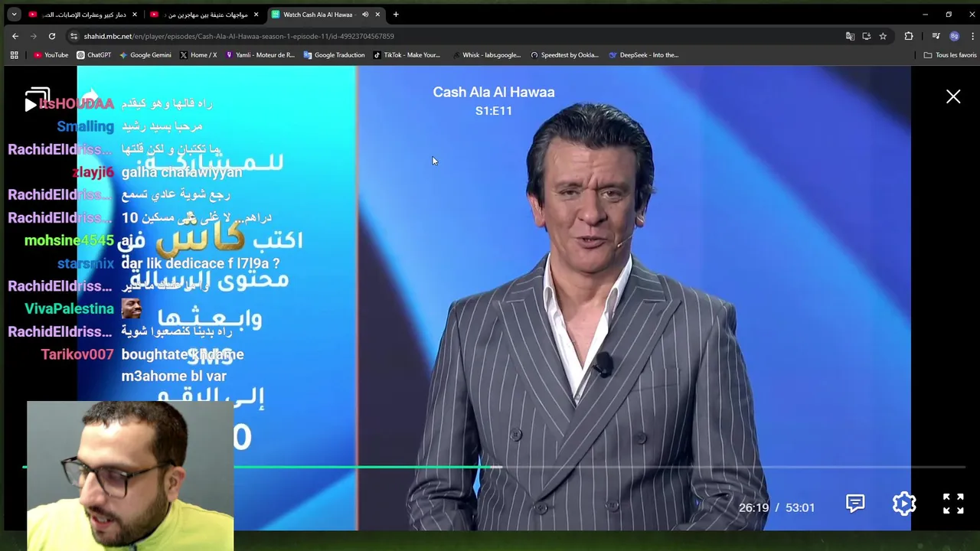This screenshot has height=551, width=980.
Task: Open the ChatGPT bookmark
Action: [93, 55]
